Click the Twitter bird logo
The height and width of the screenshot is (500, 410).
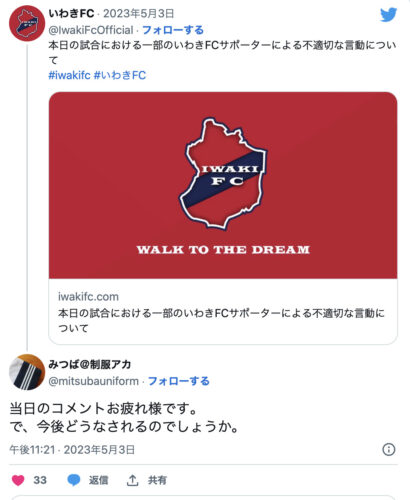point(389,15)
